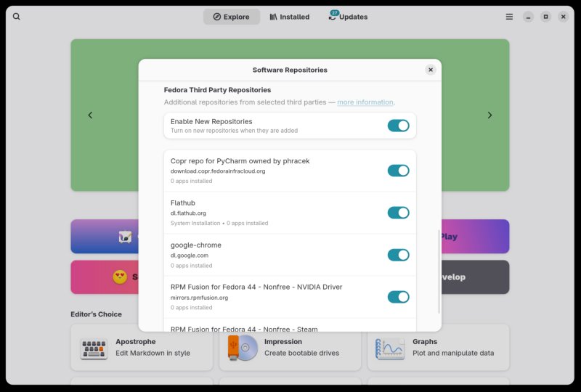Go to next featured banner
The width and height of the screenshot is (581, 392).
click(x=489, y=115)
